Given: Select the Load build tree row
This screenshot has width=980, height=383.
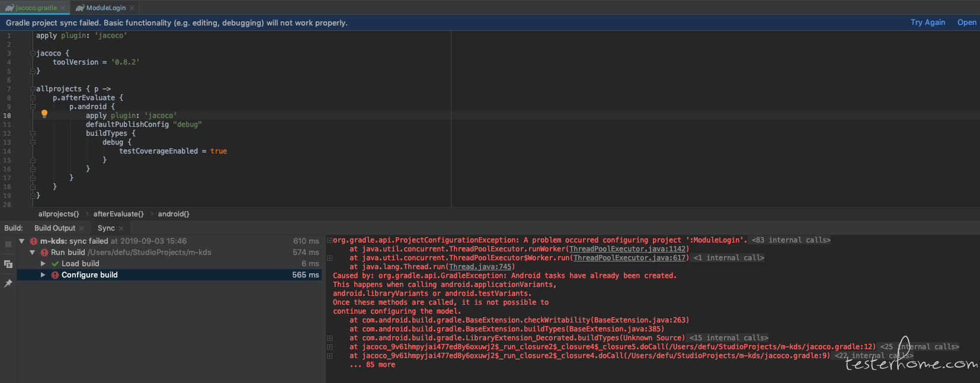Looking at the screenshot, I should tap(169, 264).
